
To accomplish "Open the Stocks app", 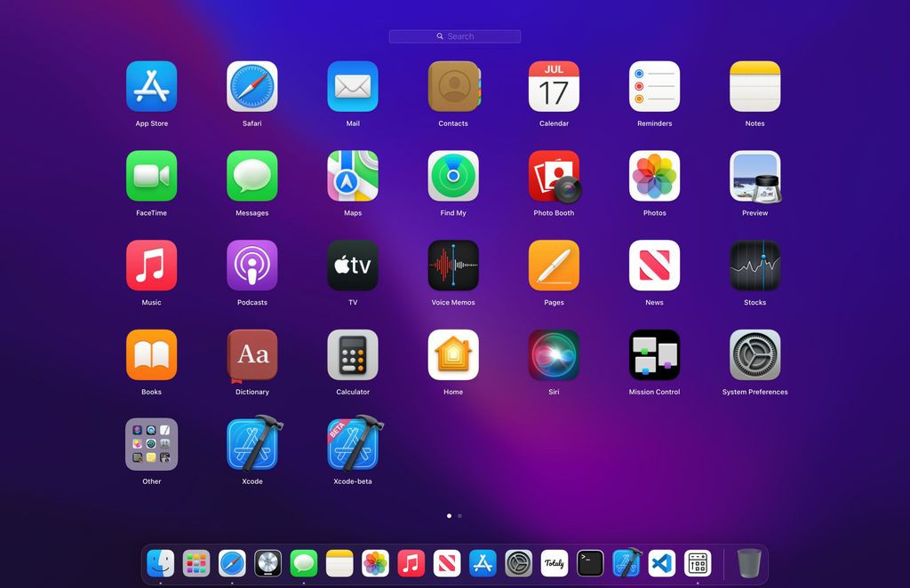I will tap(754, 266).
